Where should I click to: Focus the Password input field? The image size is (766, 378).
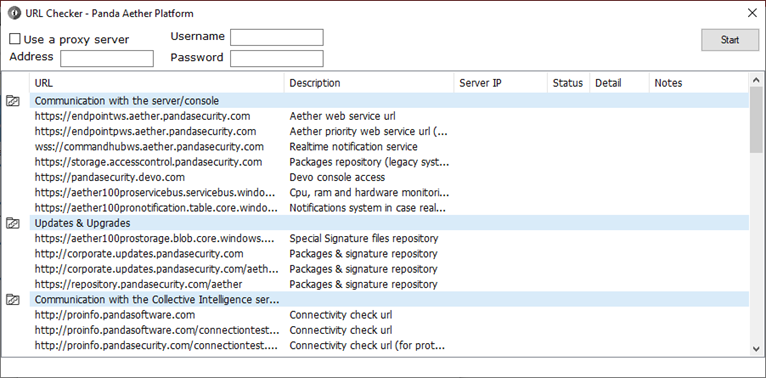pos(277,59)
